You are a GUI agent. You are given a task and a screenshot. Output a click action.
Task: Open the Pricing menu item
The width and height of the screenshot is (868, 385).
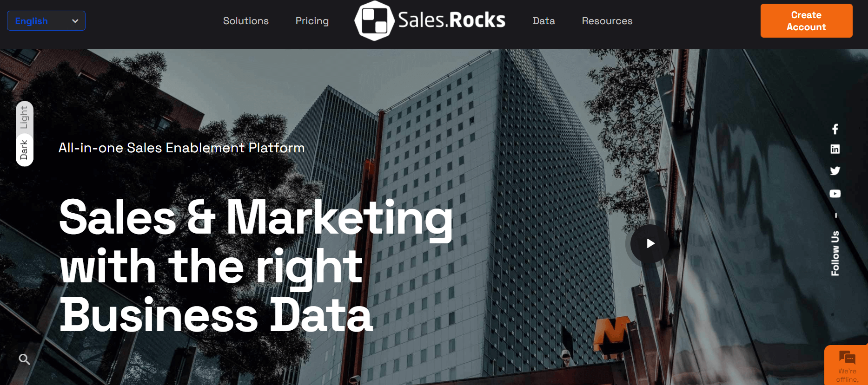click(312, 21)
